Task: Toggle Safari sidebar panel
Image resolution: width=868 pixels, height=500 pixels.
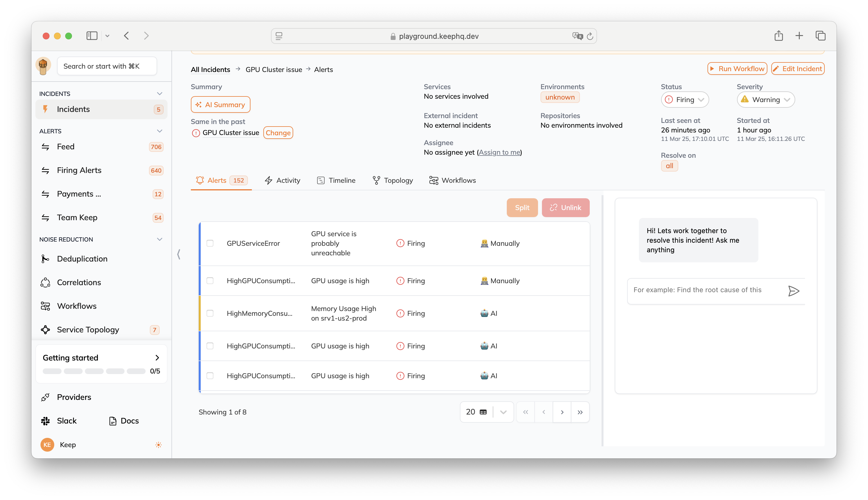Action: [92, 36]
